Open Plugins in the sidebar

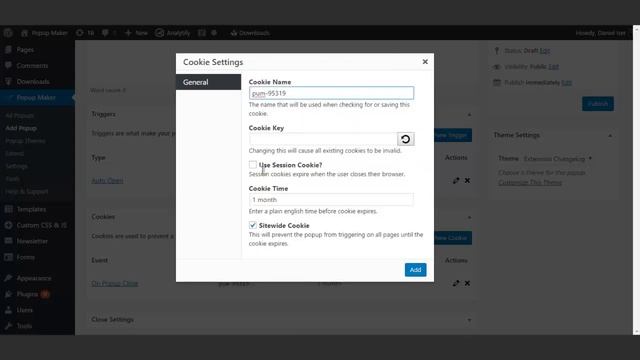(27, 294)
